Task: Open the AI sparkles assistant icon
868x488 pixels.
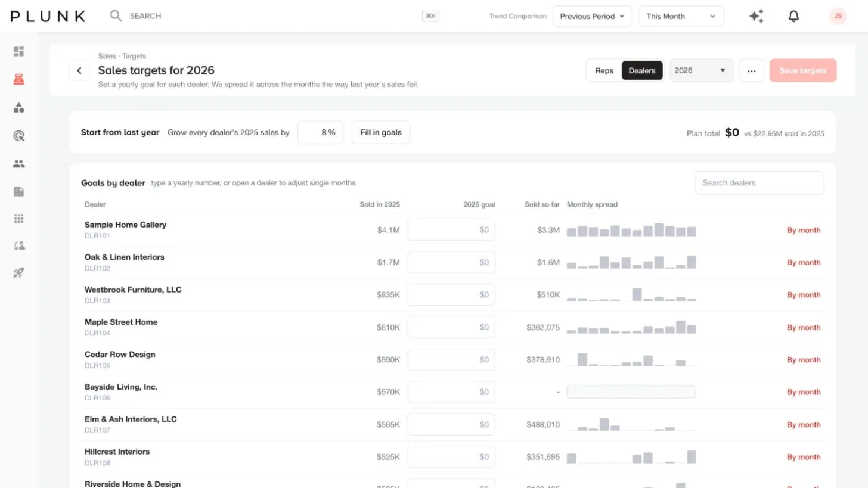Action: pos(757,16)
